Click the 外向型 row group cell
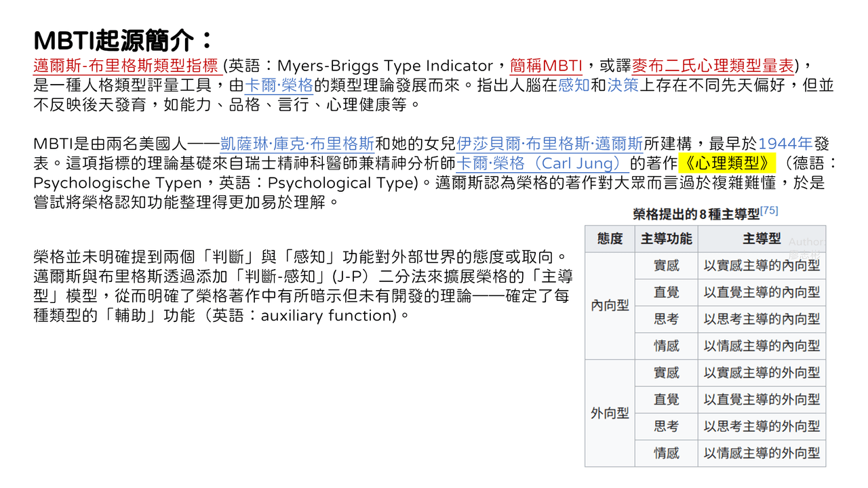 click(610, 413)
